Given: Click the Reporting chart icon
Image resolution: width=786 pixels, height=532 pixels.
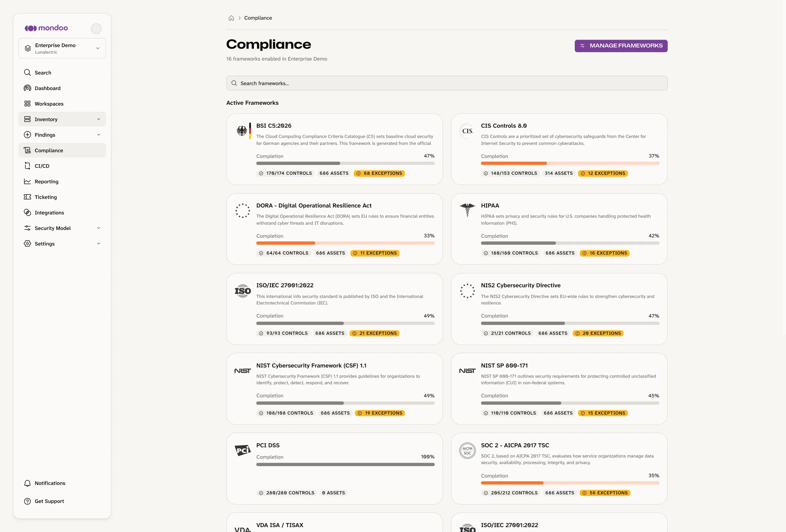Looking at the screenshot, I should pos(28,181).
